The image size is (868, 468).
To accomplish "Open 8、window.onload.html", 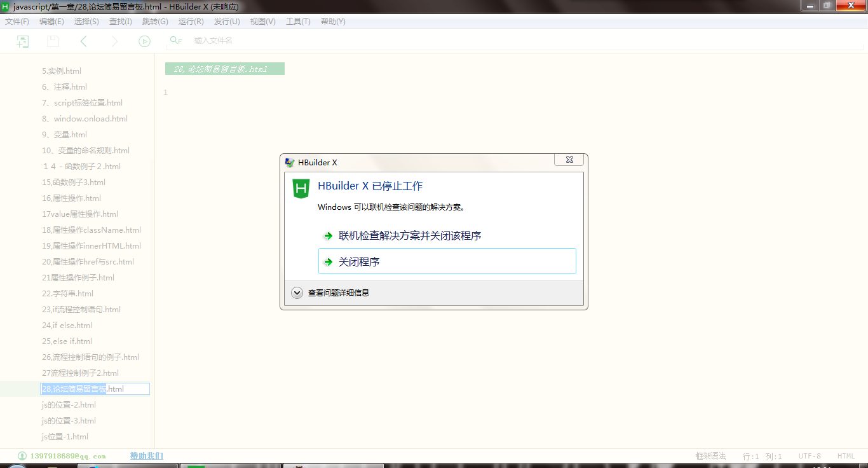I will point(85,119).
